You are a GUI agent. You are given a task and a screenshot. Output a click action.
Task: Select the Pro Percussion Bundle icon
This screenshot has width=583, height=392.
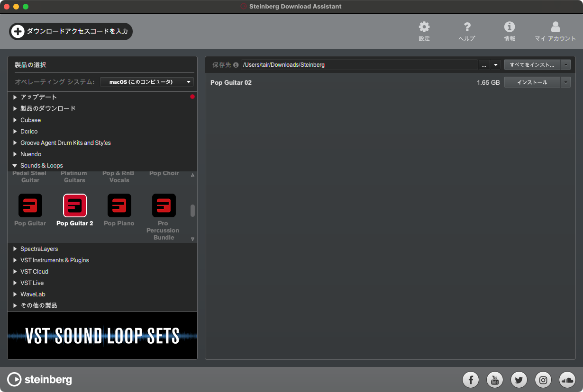point(164,205)
